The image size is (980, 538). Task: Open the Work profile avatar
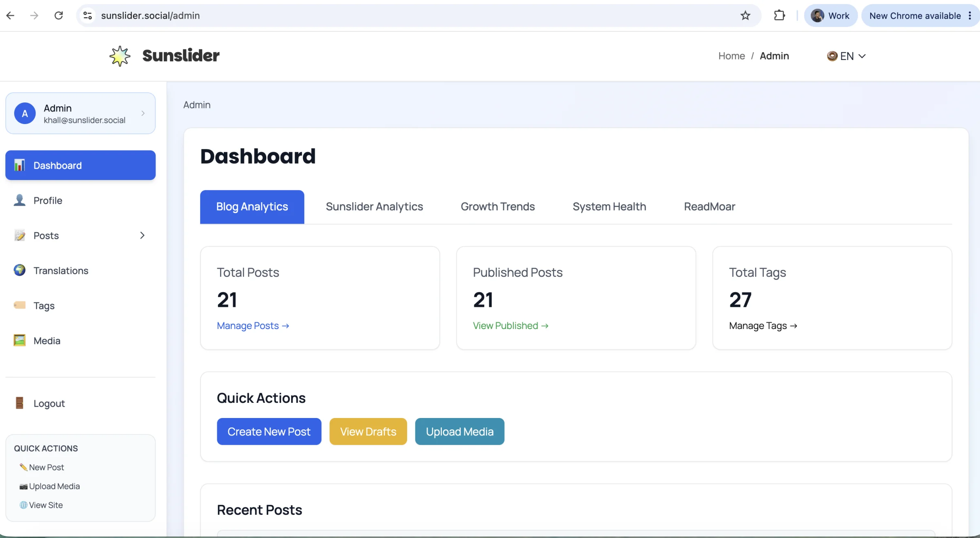[x=817, y=16]
